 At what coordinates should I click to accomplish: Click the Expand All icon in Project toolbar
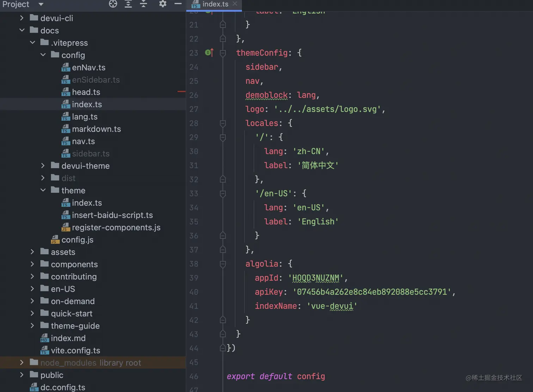click(x=128, y=4)
